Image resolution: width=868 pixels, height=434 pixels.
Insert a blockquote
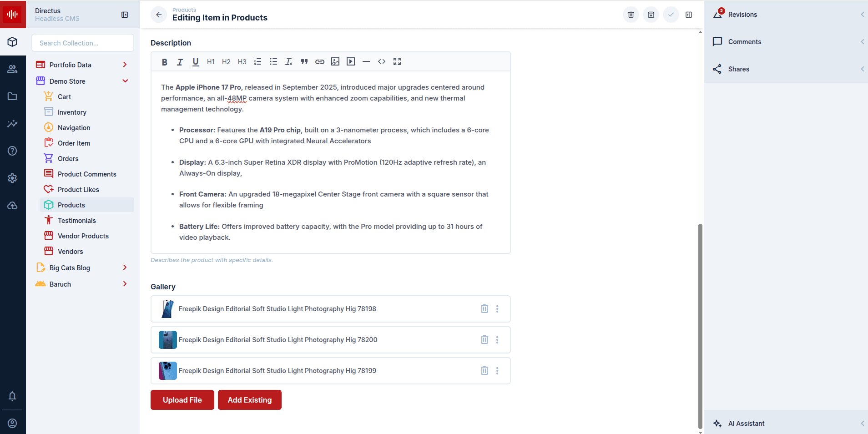pos(304,62)
